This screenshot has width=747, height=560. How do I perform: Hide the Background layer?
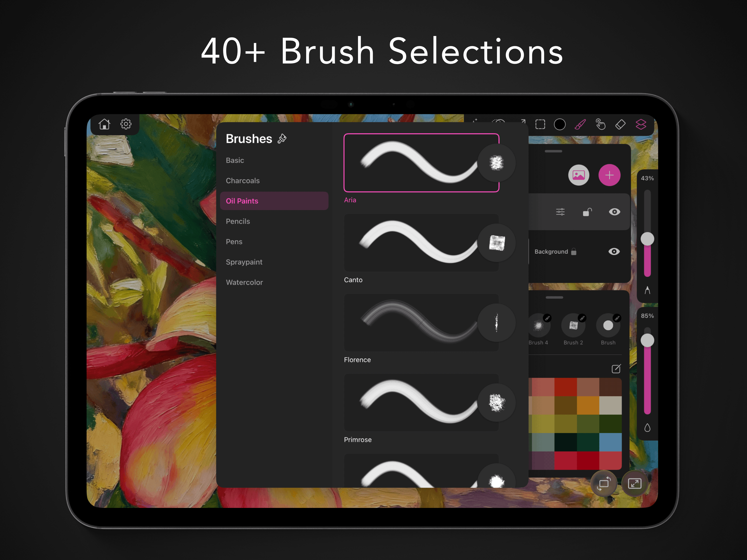614,252
